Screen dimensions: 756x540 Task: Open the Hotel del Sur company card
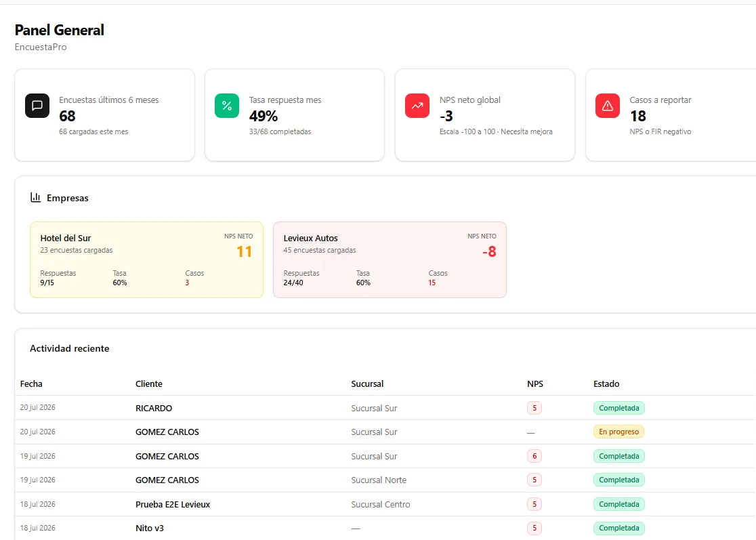point(146,260)
